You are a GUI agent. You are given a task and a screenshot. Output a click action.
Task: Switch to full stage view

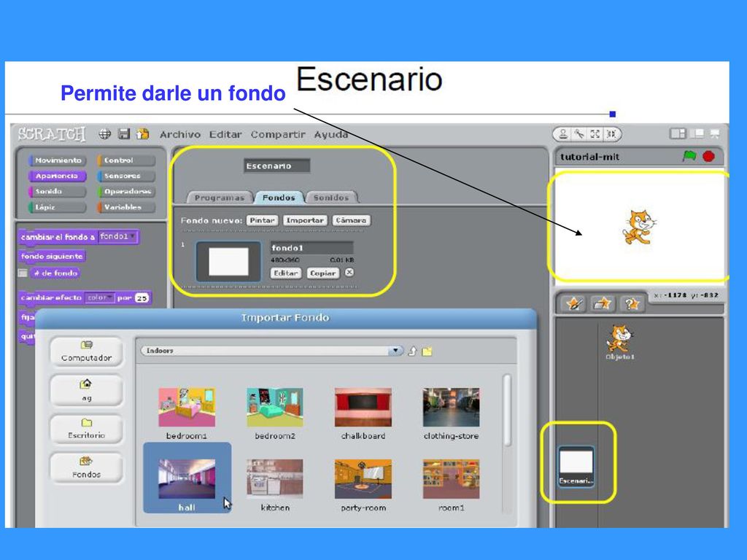(x=697, y=134)
